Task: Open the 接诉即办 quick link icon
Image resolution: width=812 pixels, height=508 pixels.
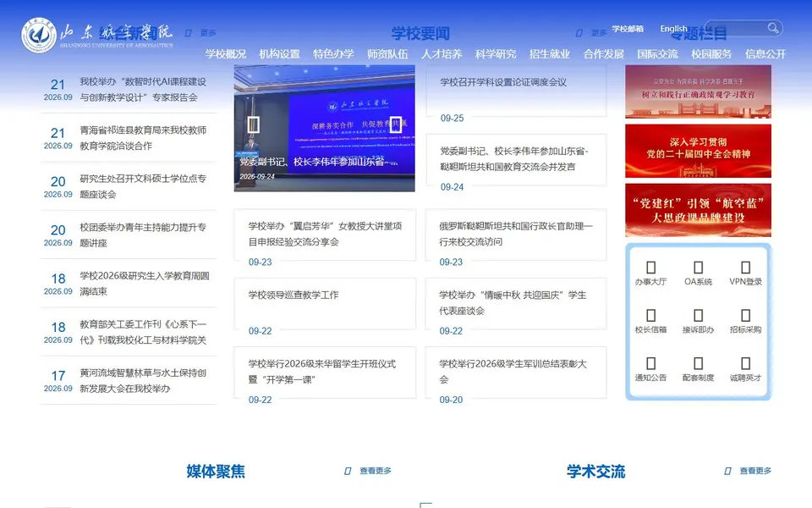Action: 698,316
